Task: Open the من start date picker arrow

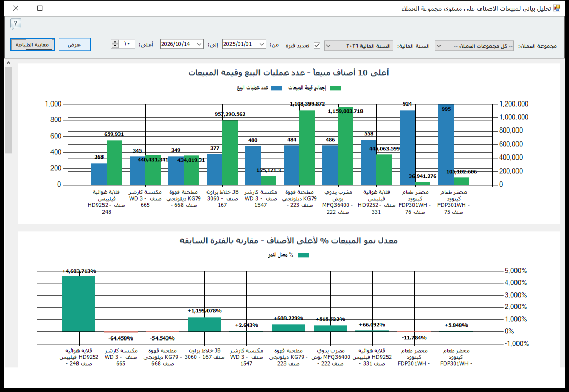Action: [262, 44]
